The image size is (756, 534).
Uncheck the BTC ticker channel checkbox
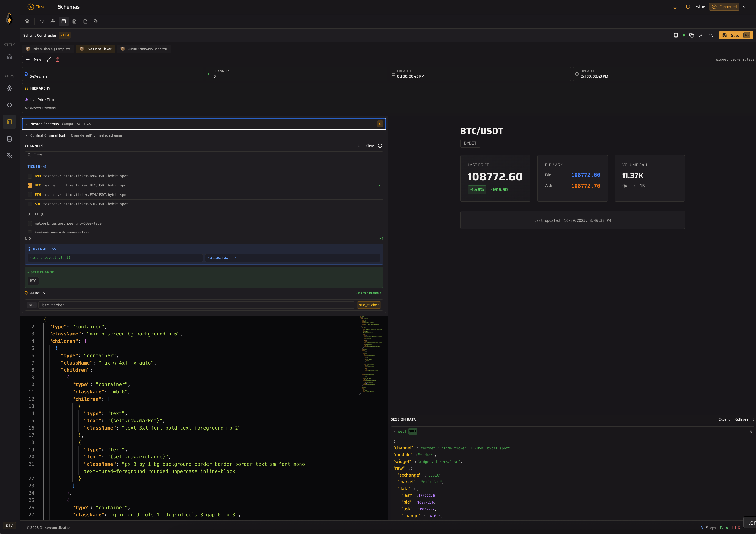(30, 185)
